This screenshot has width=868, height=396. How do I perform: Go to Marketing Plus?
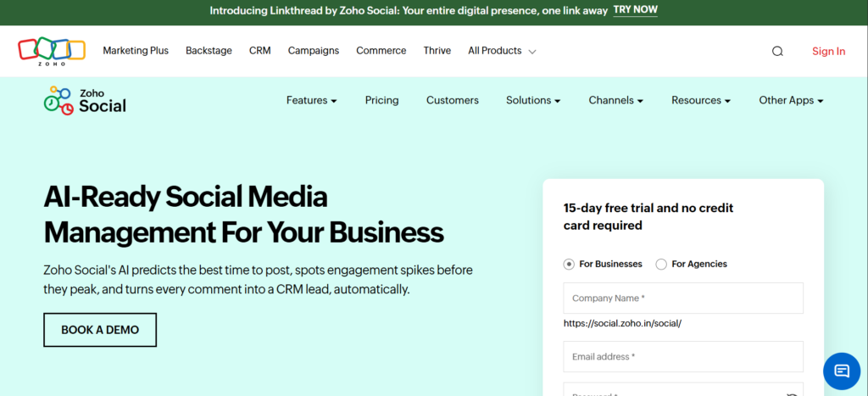(136, 51)
